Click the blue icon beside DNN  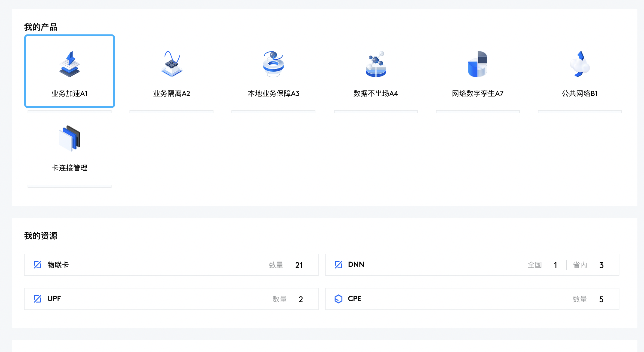point(338,265)
